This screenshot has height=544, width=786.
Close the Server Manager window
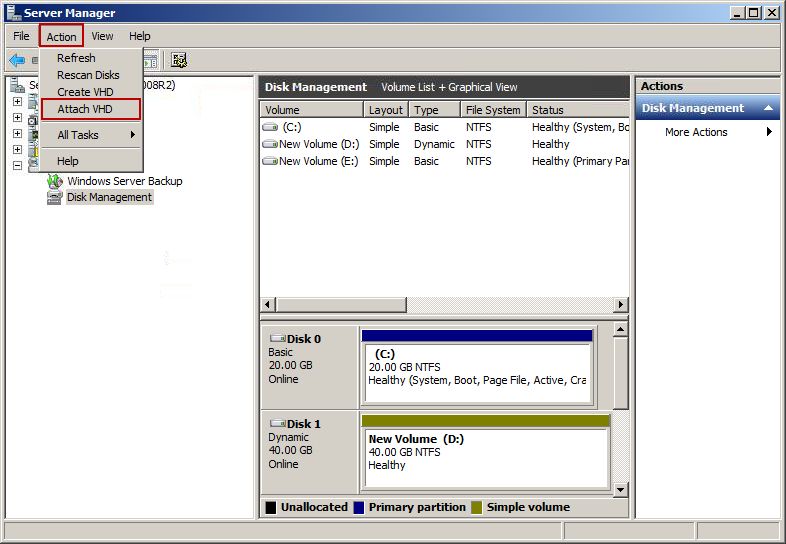coord(772,13)
